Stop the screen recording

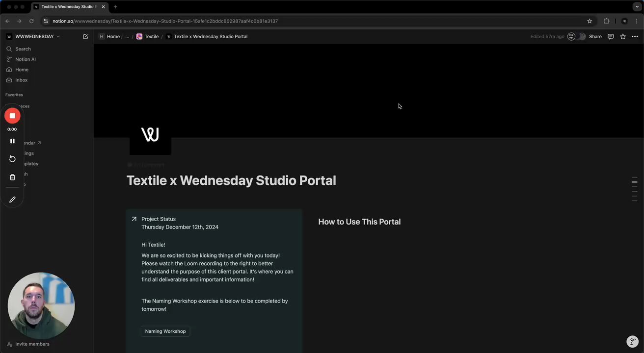point(12,116)
